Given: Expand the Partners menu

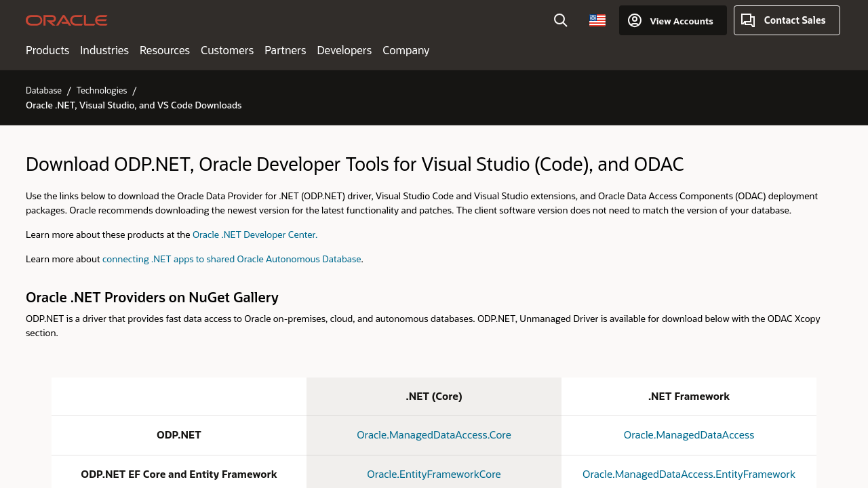Looking at the screenshot, I should click(285, 50).
